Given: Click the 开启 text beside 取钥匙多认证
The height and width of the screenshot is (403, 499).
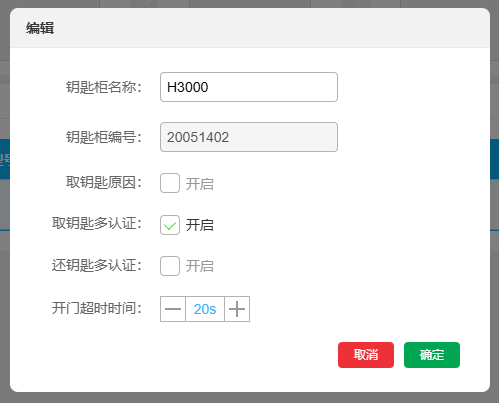Looking at the screenshot, I should pos(200,225).
